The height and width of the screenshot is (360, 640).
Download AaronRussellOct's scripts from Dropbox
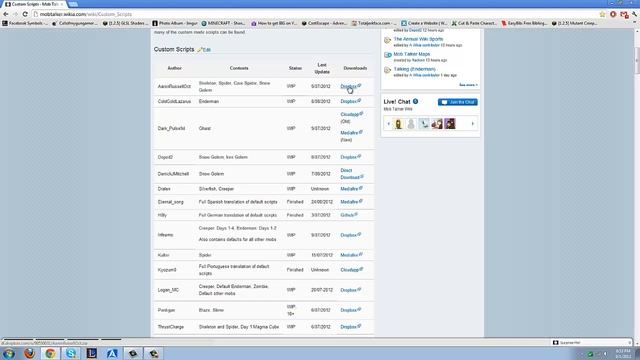click(x=350, y=86)
